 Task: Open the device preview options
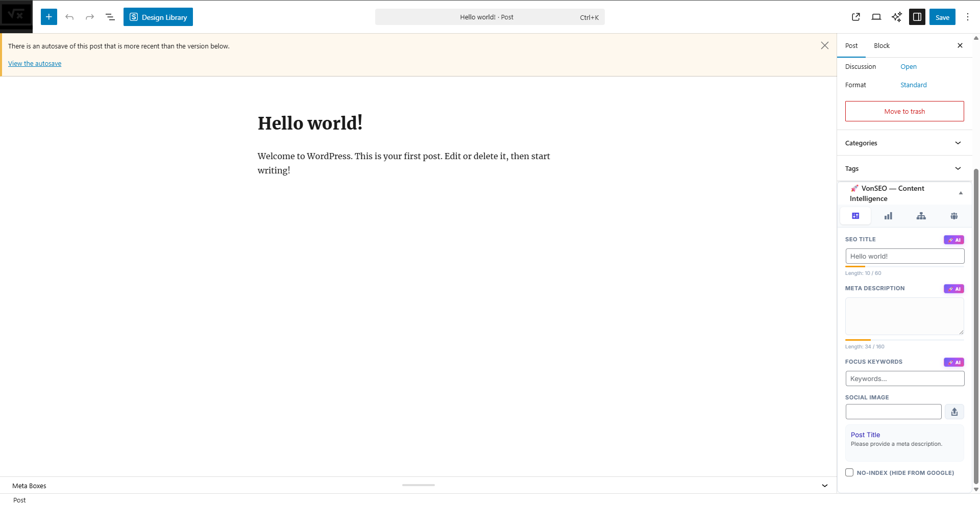pyautogui.click(x=876, y=17)
